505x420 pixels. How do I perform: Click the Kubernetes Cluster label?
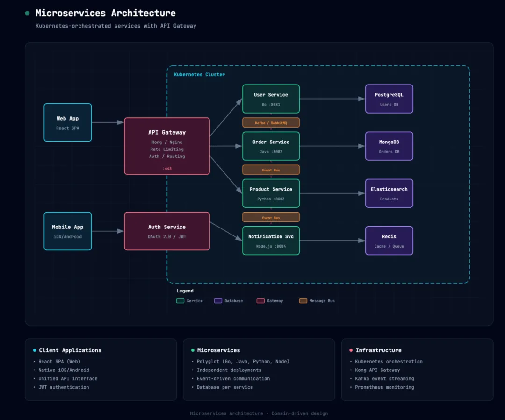click(199, 74)
